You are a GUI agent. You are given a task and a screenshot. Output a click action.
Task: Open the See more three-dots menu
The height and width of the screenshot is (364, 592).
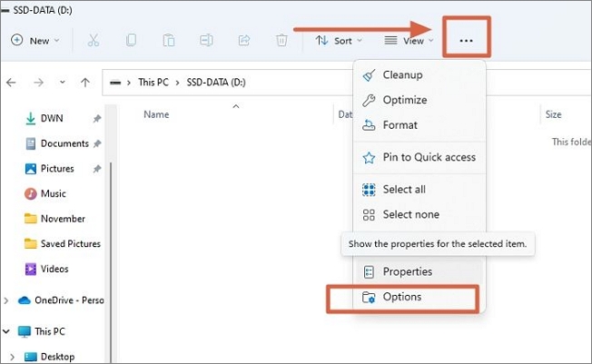(467, 41)
